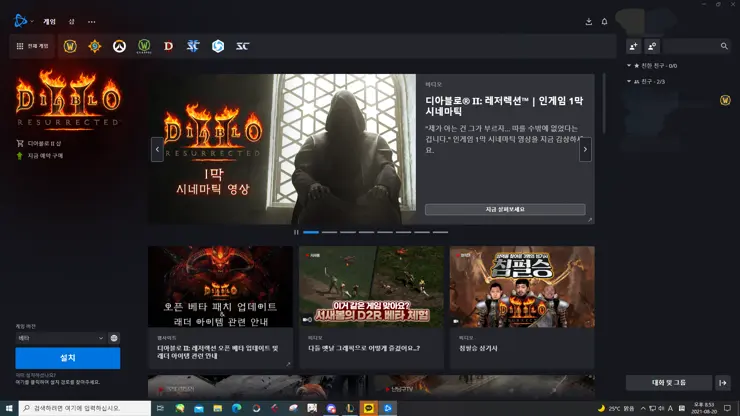Open the 전체 게임 all games menu

pyautogui.click(x=33, y=46)
